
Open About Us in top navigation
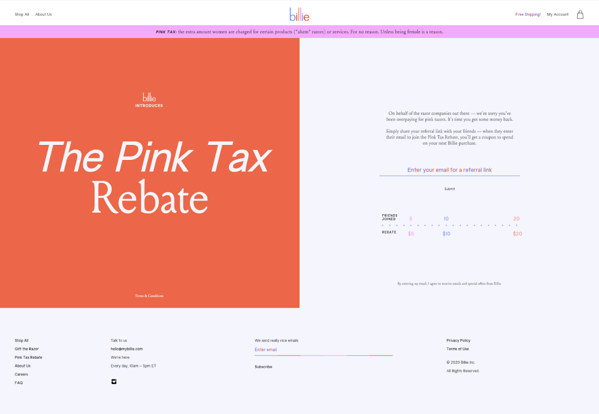(44, 15)
